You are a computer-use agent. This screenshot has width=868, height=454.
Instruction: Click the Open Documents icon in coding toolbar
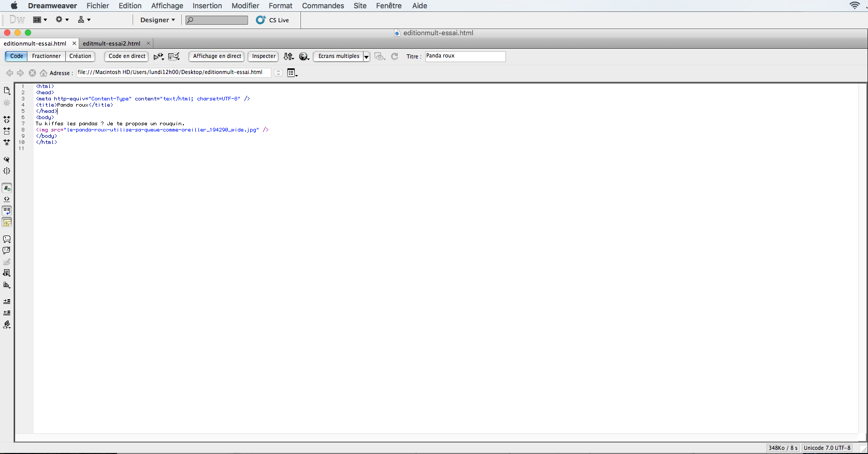tap(7, 91)
